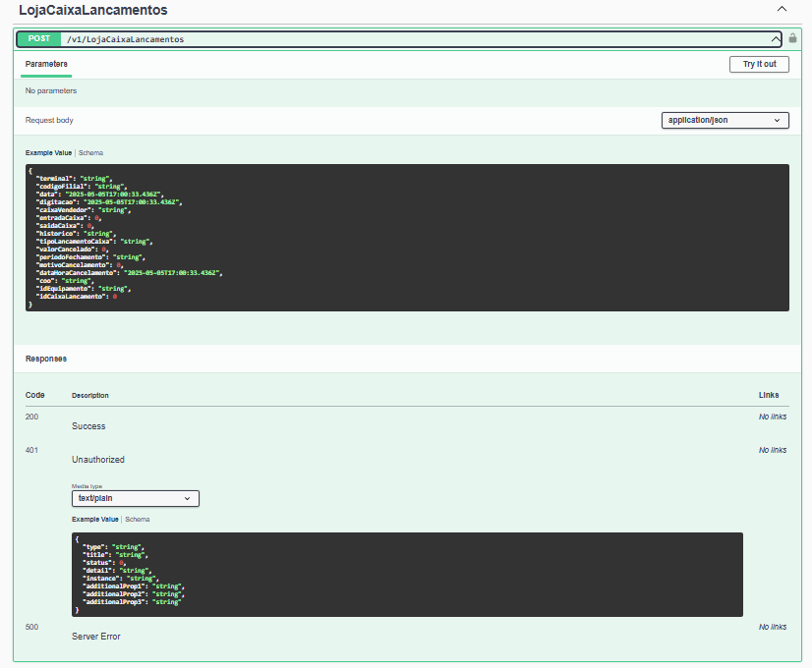
Task: Click the LojaCaixaLancamentos section title
Action: point(92,10)
